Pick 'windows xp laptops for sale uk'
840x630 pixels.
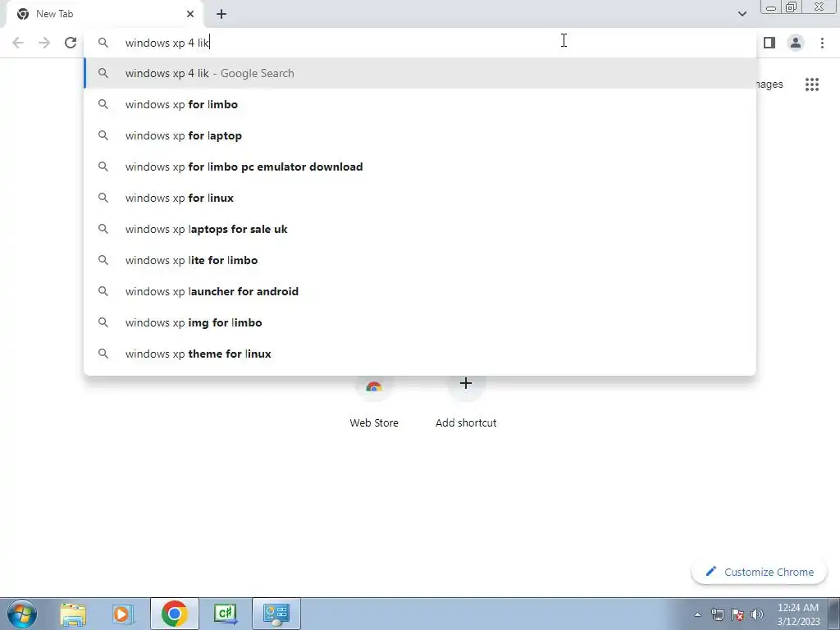[x=420, y=229]
